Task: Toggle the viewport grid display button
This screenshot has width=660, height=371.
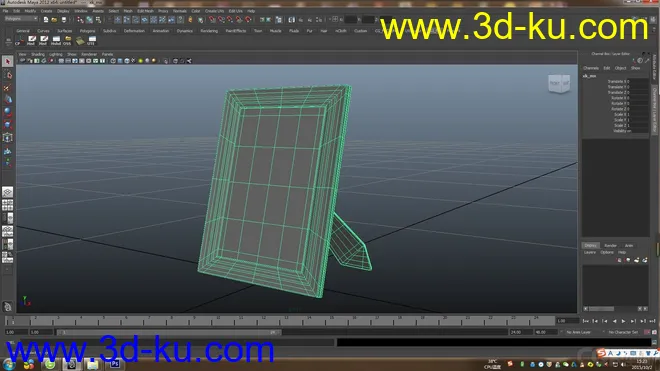Action: pyautogui.click(x=61, y=61)
